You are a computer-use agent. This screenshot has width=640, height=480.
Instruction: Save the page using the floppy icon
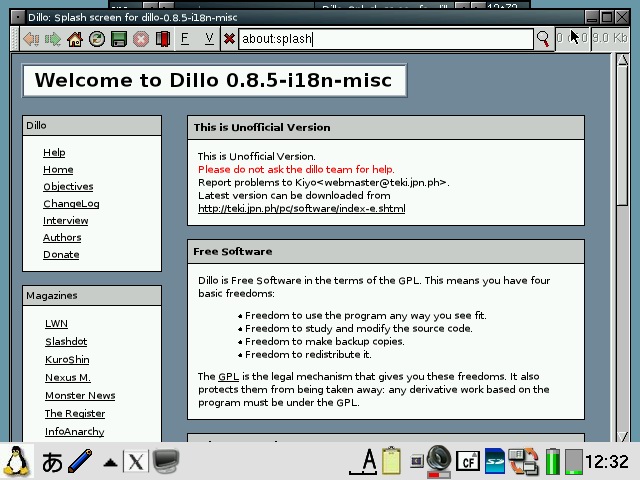[119, 39]
